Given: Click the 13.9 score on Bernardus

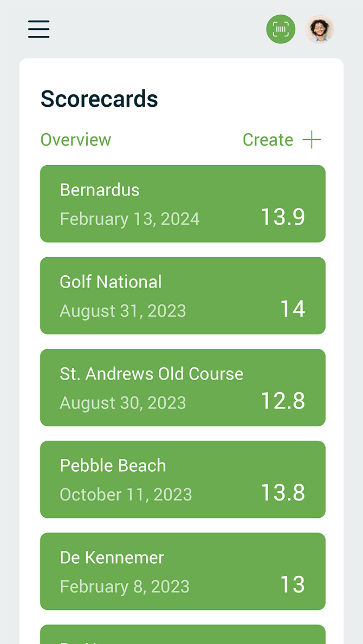Looking at the screenshot, I should click(283, 217).
